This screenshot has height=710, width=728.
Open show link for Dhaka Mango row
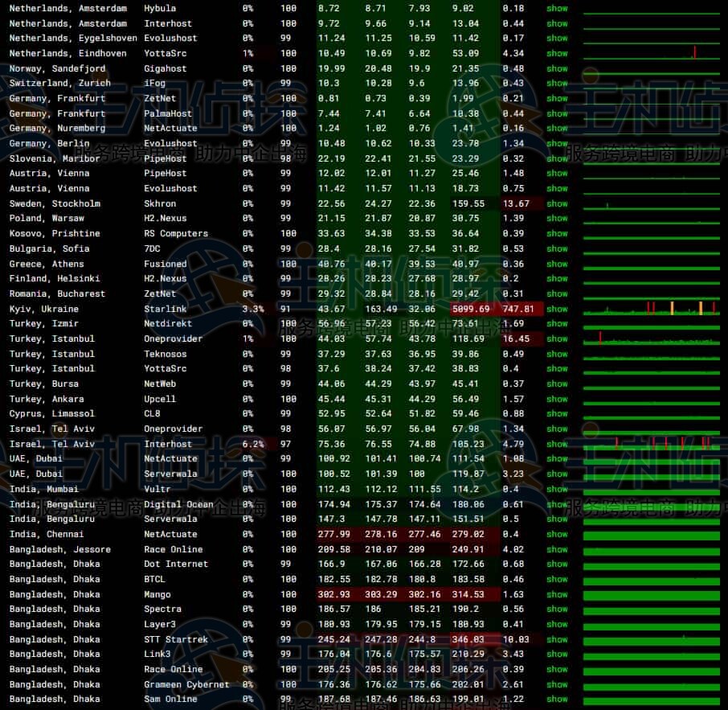click(557, 595)
